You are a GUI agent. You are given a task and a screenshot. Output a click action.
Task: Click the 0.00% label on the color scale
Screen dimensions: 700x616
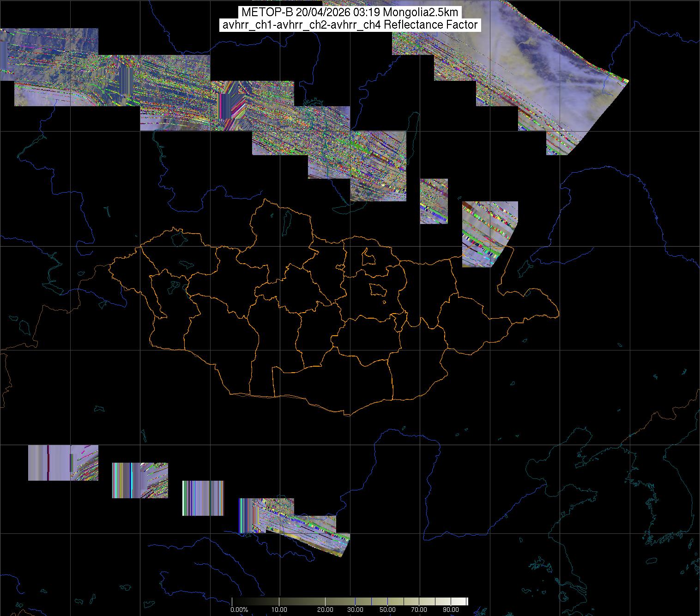[239, 610]
